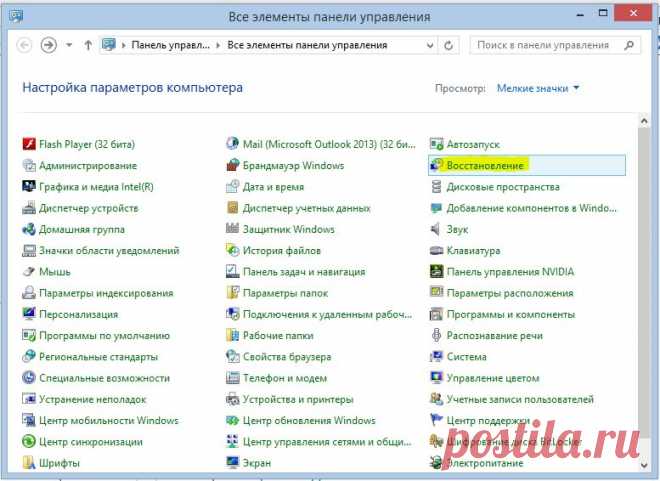Open the Телефон и модем link
Viewport: 660px width, 481px height.
pos(285,378)
